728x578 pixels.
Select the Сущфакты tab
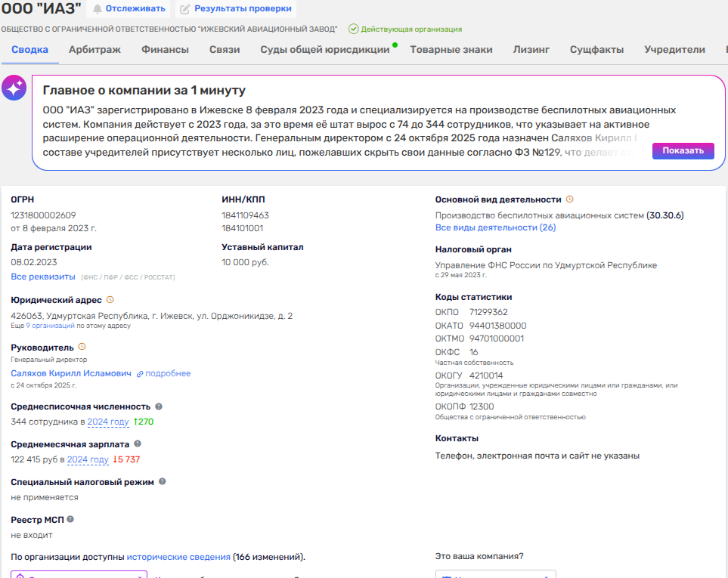[x=596, y=50]
